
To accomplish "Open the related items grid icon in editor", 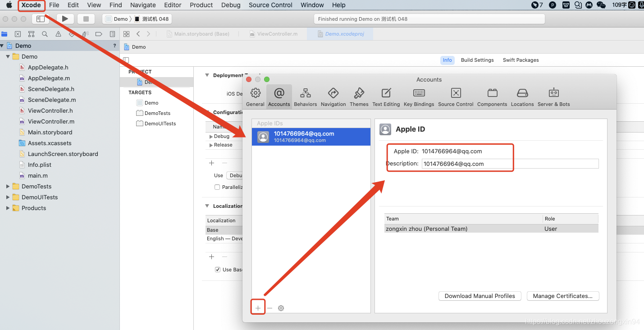I will (x=127, y=34).
